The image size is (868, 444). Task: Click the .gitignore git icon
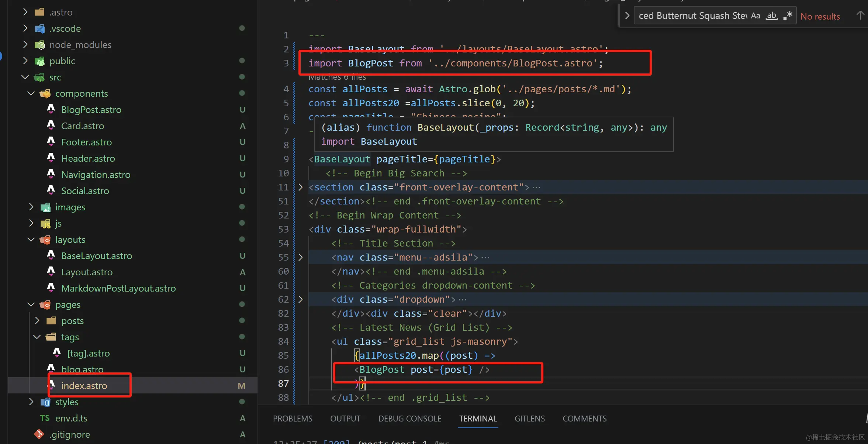click(x=39, y=434)
